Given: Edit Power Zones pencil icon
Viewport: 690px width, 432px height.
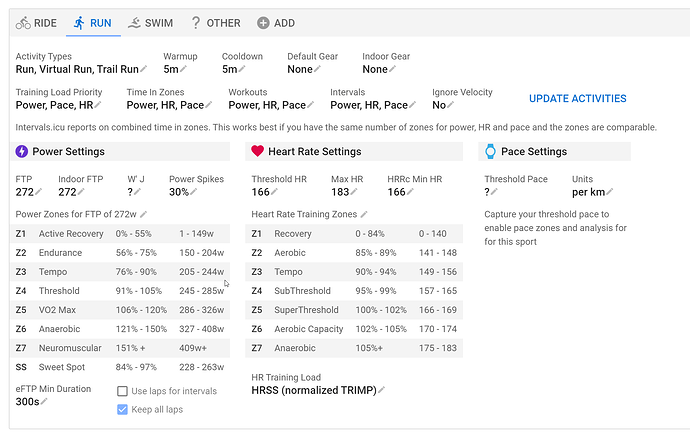Looking at the screenshot, I should tap(143, 214).
